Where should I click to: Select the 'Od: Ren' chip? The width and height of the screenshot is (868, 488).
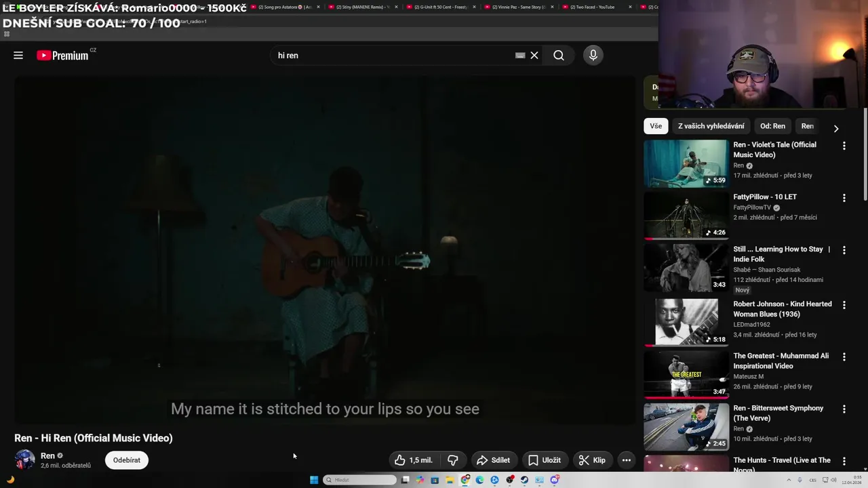[772, 126]
